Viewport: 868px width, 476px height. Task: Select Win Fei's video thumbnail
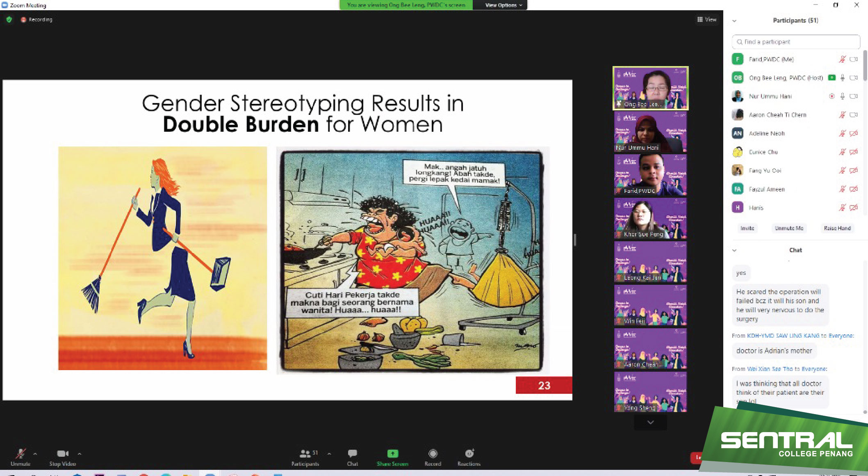pyautogui.click(x=651, y=305)
